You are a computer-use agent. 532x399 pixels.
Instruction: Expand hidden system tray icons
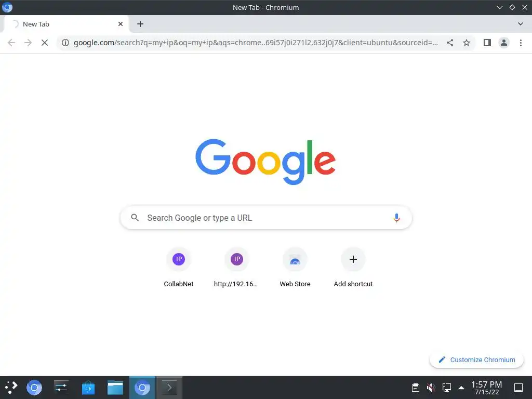point(461,388)
